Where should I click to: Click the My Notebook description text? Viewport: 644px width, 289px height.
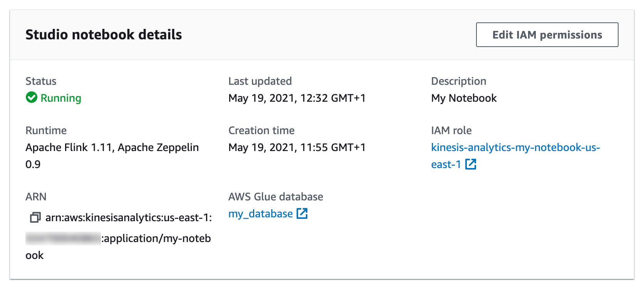coord(464,98)
